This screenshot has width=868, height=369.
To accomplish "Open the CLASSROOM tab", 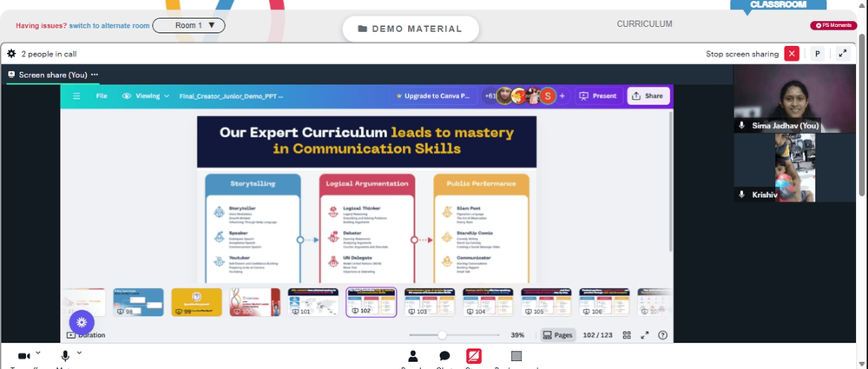I will point(778,4).
